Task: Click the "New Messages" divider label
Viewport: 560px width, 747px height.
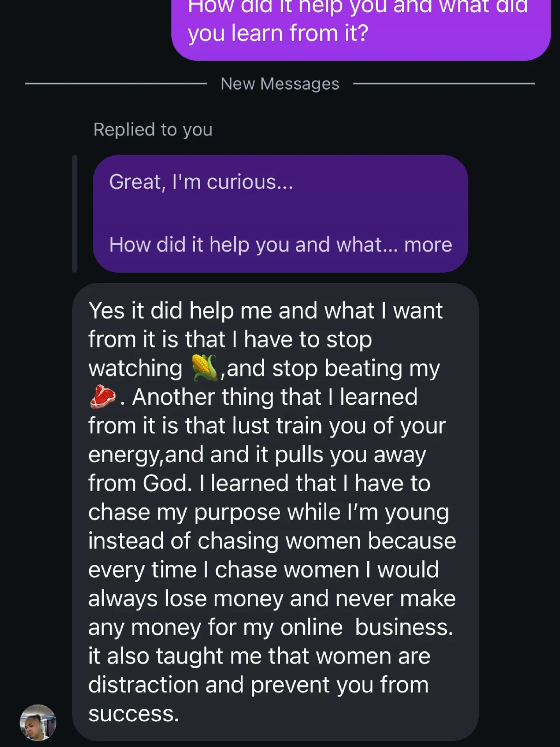Action: pyautogui.click(x=280, y=84)
